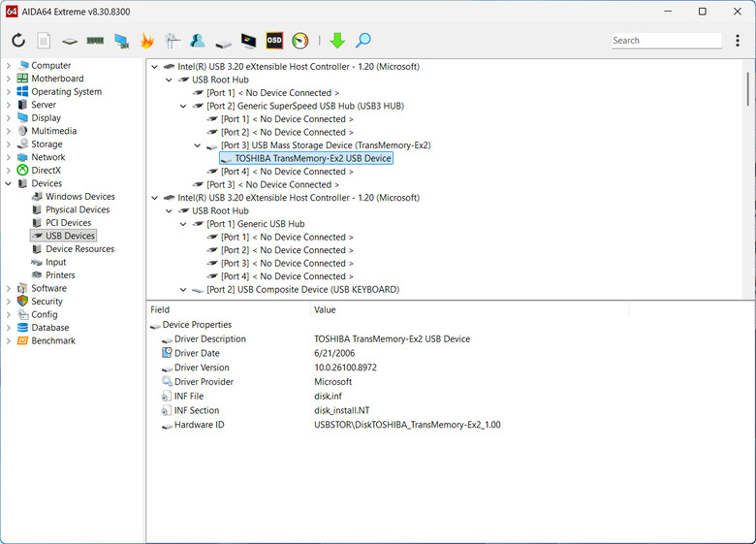Open the RAM memory stick toolbar icon
This screenshot has height=544, width=756.
[95, 41]
